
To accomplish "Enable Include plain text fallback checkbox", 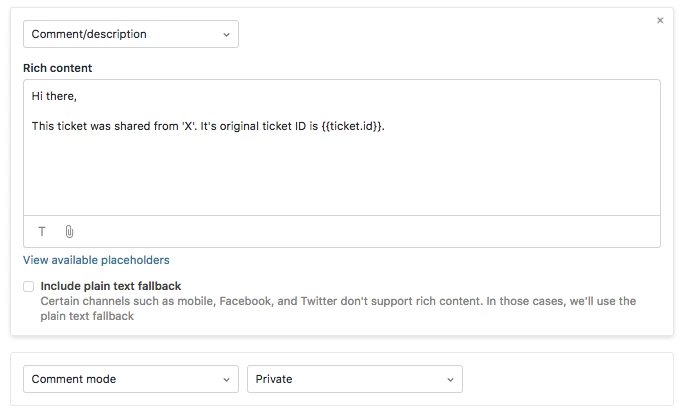I will [29, 286].
